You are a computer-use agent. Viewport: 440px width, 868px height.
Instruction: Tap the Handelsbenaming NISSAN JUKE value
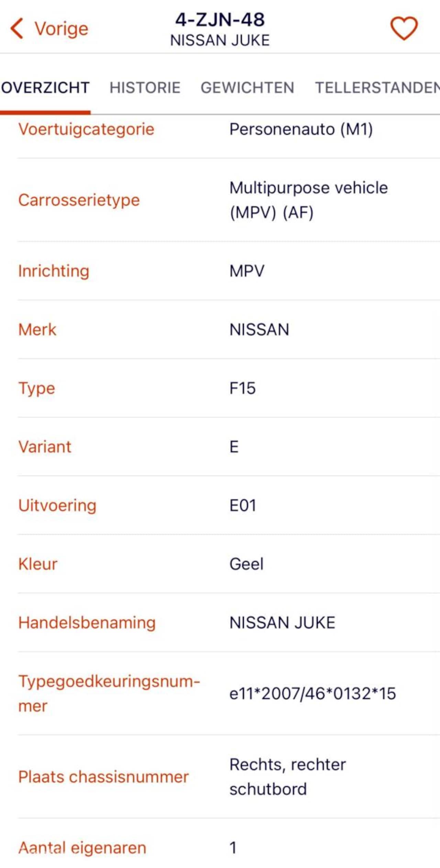pyautogui.click(x=282, y=623)
